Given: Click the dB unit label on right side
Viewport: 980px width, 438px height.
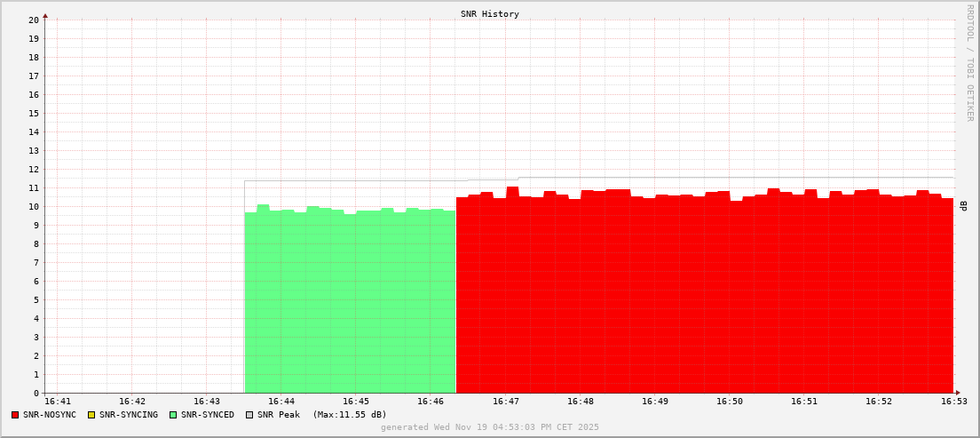Looking at the screenshot, I should click(x=963, y=206).
